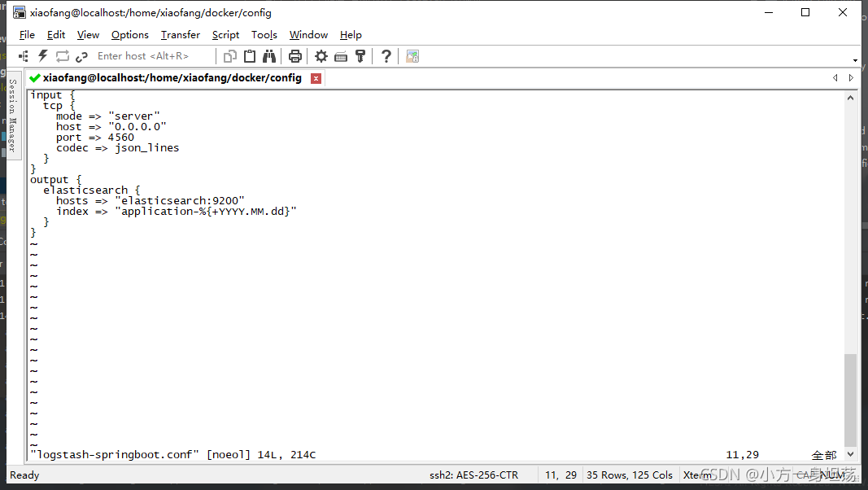Open the Keymap Editor keyboard icon
This screenshot has width=868, height=490.
point(341,56)
